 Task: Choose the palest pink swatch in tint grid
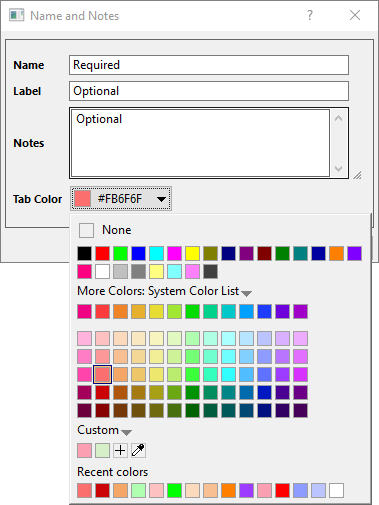coord(84,338)
